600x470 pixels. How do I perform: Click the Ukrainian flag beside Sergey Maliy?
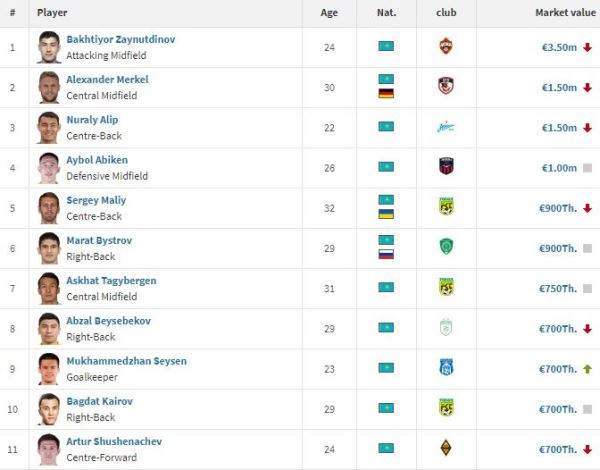coord(386,214)
